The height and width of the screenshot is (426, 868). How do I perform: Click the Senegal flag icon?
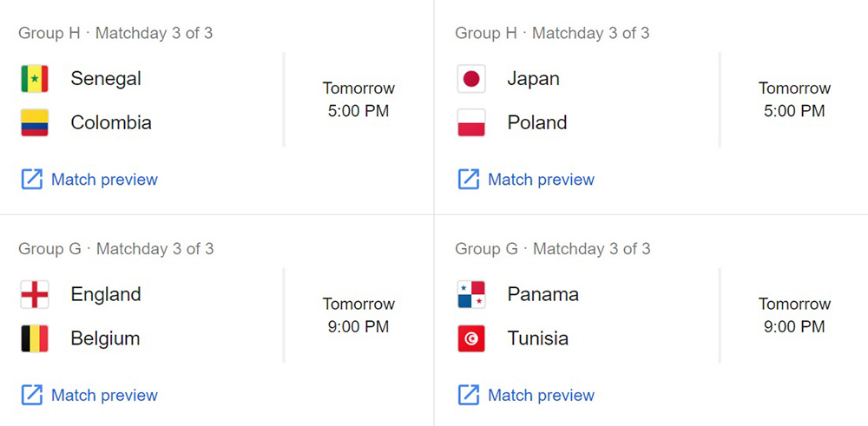35,79
